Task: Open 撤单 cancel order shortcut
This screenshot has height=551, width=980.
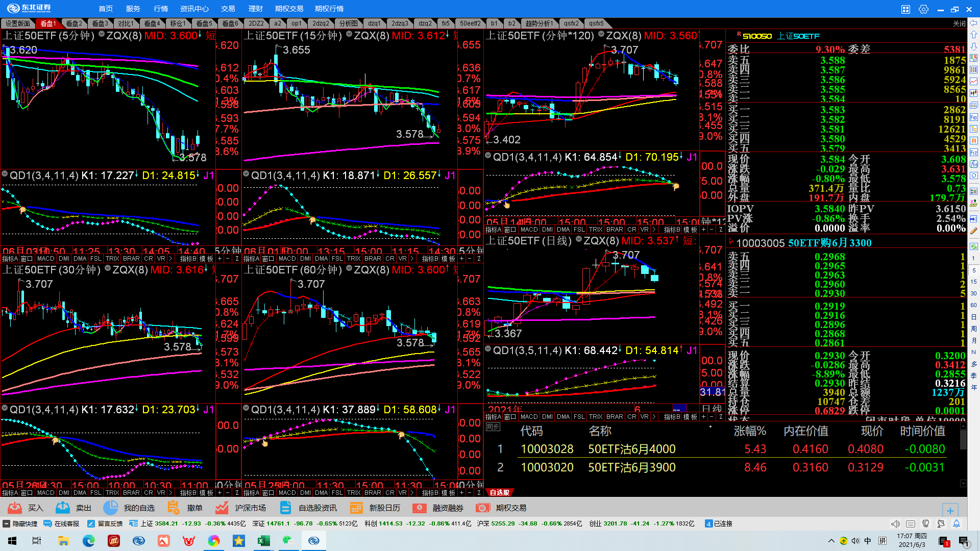Action: point(174,508)
